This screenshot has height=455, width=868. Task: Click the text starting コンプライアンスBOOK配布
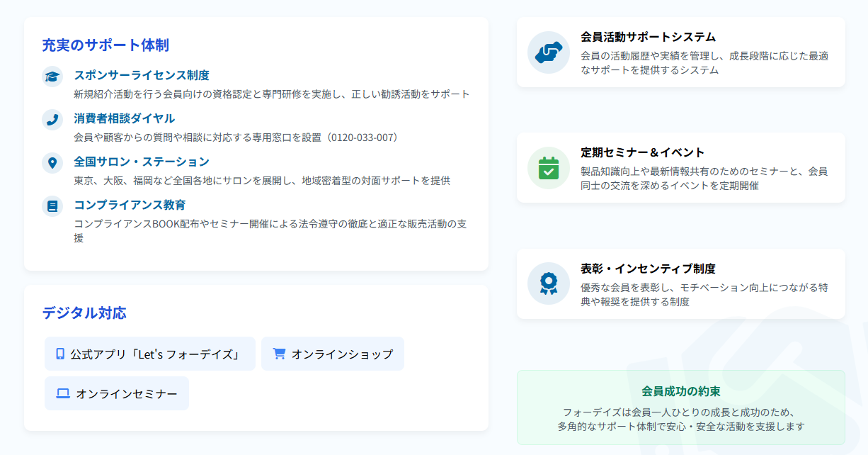tap(270, 231)
